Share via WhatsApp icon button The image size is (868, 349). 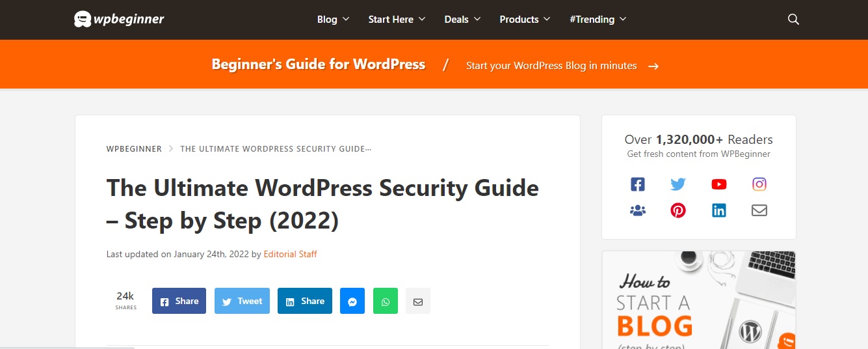[x=386, y=301]
